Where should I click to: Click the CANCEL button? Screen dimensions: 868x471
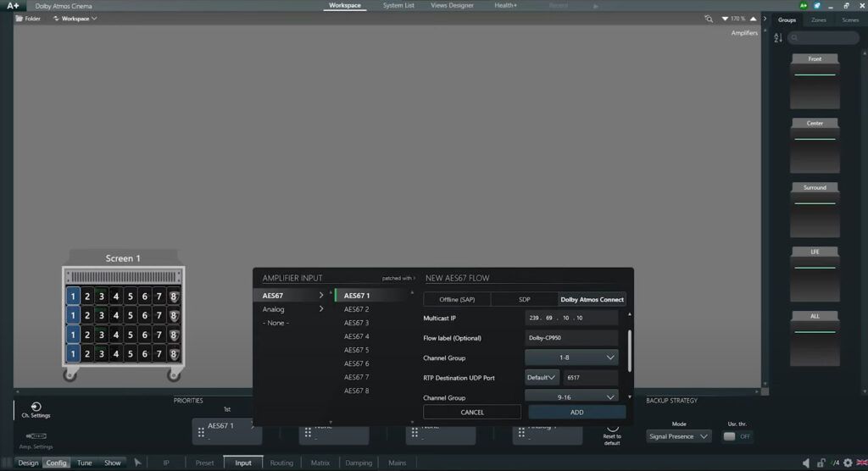472,412
